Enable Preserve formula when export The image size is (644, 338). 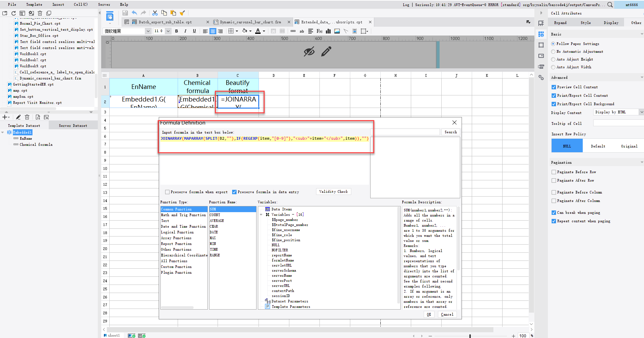(167, 192)
